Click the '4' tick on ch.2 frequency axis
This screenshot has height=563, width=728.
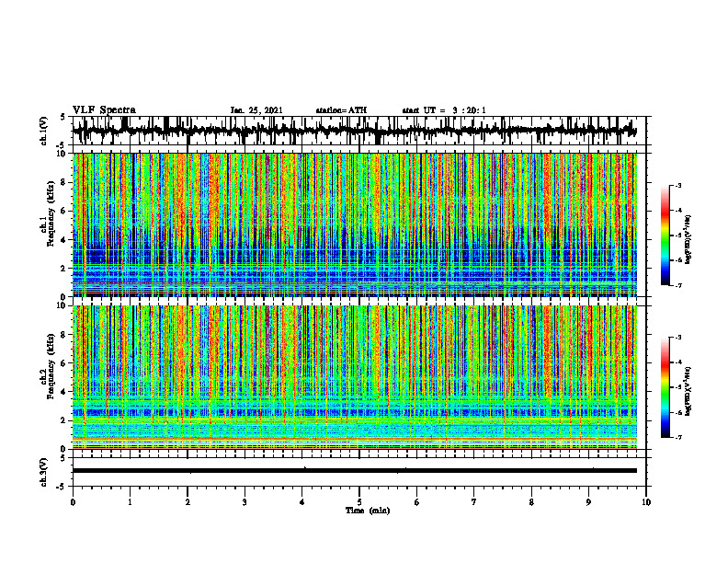point(64,392)
